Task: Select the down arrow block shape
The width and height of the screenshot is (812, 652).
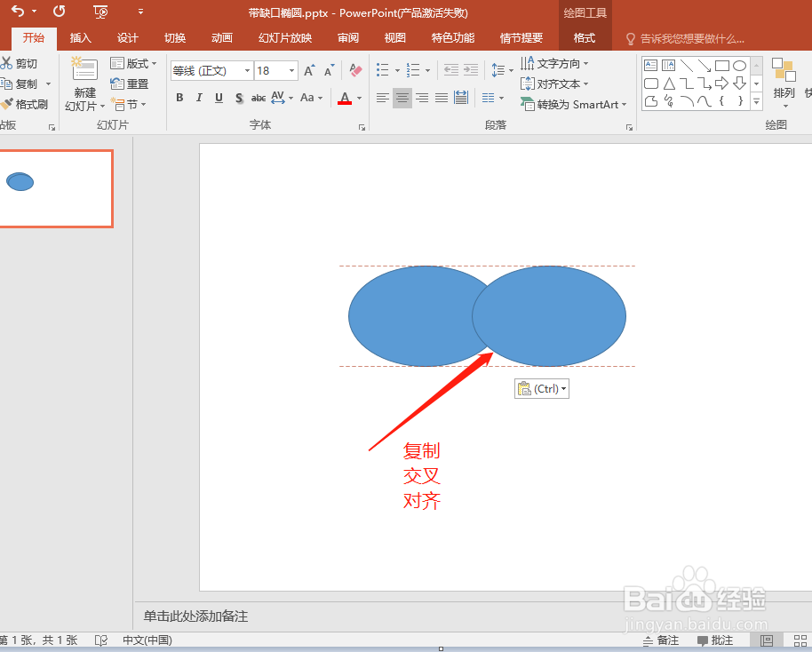Action: click(739, 83)
